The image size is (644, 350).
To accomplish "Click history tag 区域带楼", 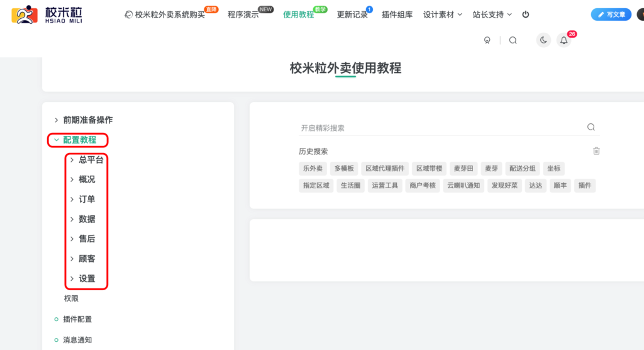I will click(429, 168).
